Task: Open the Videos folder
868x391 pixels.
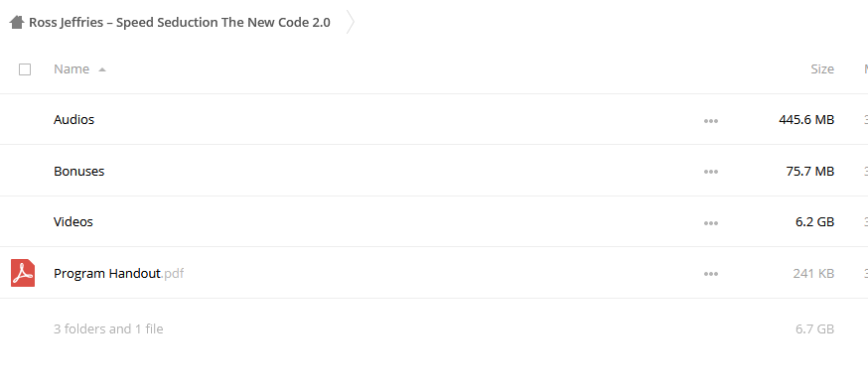Action: pyautogui.click(x=73, y=221)
